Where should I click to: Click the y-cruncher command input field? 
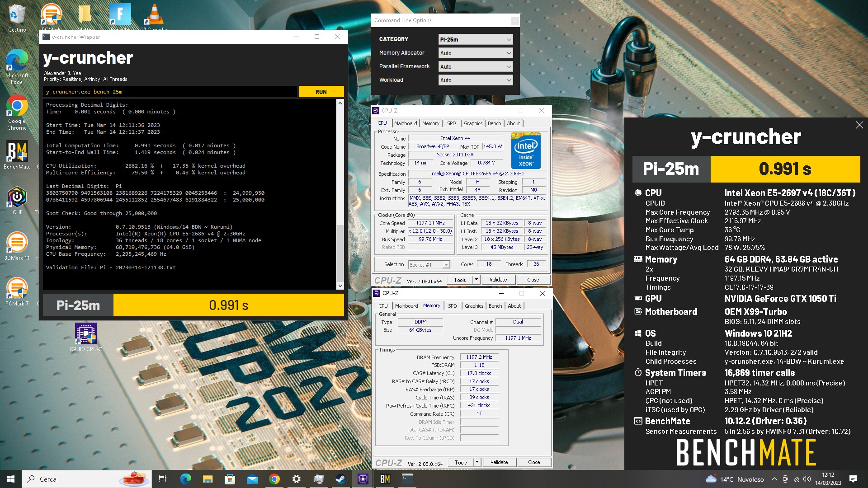click(170, 92)
